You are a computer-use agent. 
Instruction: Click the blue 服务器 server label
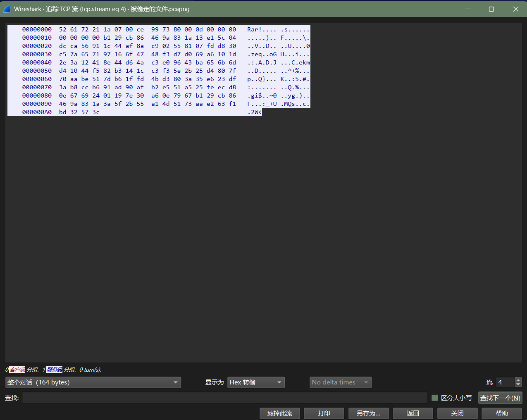55,370
